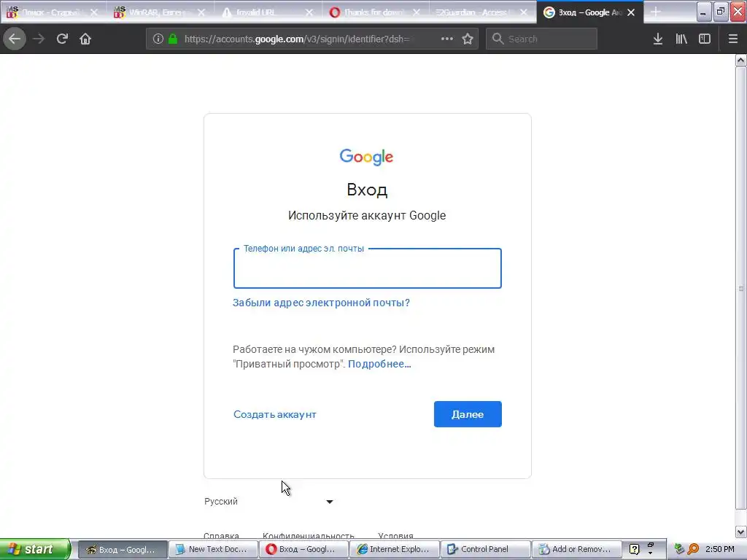747x560 pixels.
Task: Switch to Opera Вход – Google taskbar window
Action: [x=304, y=549]
